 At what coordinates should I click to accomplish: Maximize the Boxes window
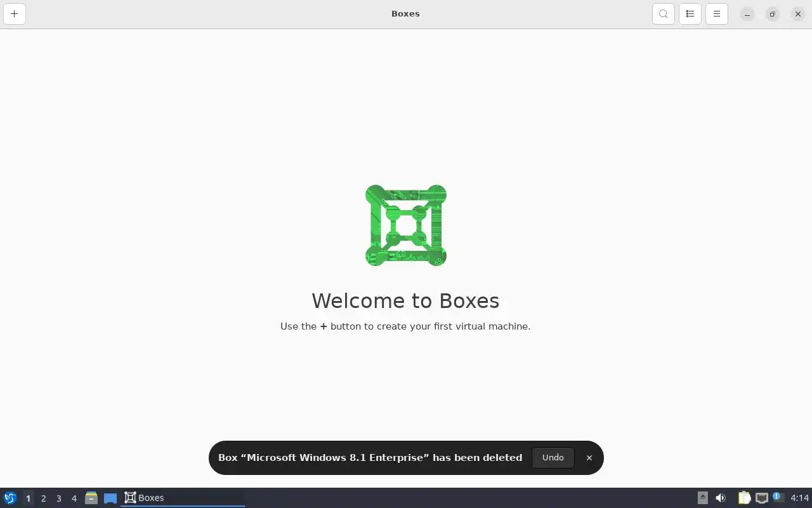click(x=773, y=14)
